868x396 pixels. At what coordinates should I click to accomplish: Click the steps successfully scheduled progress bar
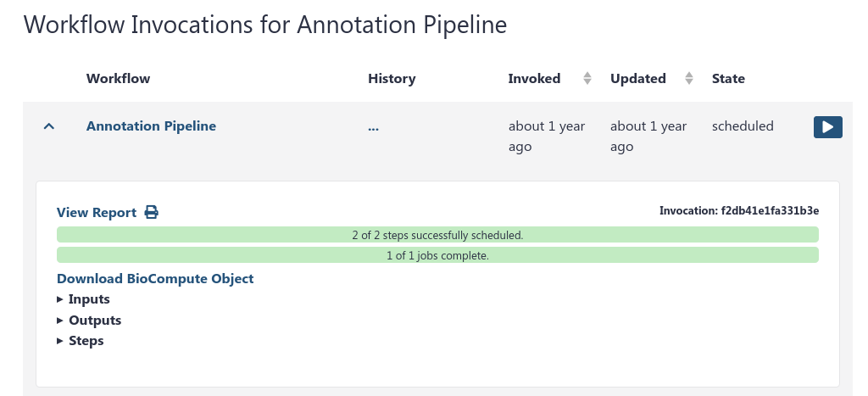[437, 235]
